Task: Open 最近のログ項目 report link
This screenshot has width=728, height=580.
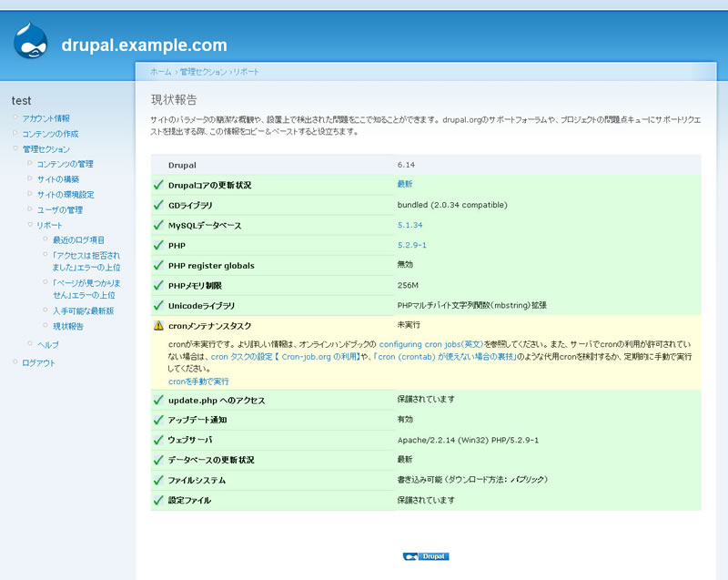Action: pyautogui.click(x=78, y=240)
